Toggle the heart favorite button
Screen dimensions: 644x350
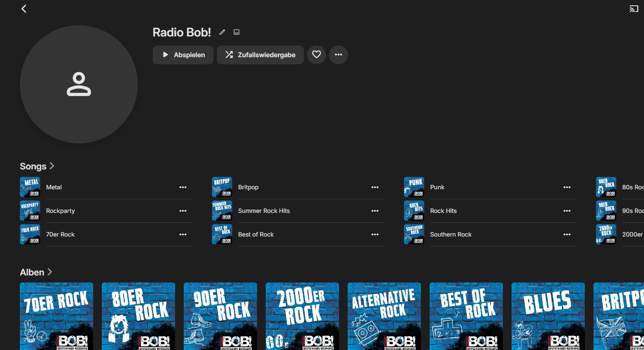pos(317,55)
